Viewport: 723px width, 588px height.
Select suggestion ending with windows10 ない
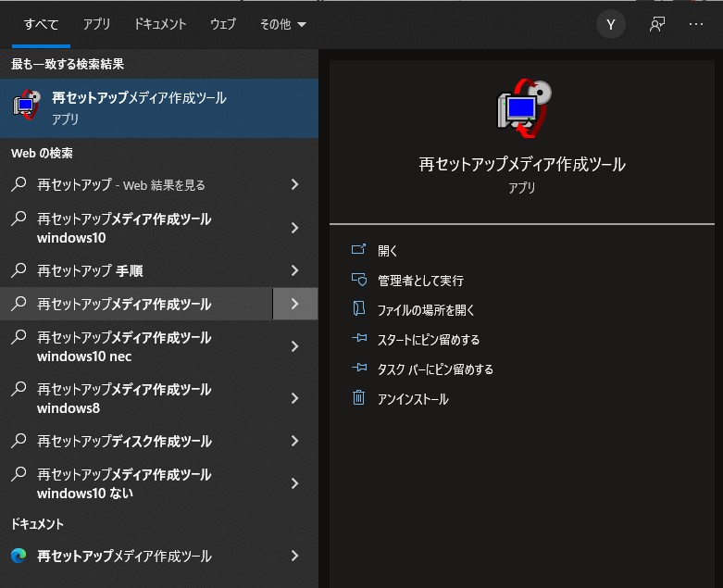[x=136, y=483]
